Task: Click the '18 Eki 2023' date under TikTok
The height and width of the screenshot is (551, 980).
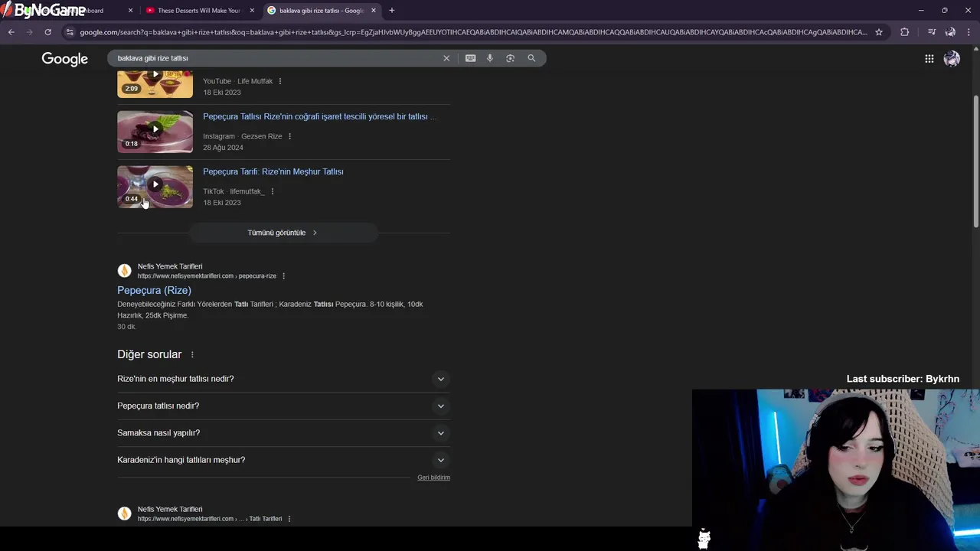Action: pyautogui.click(x=222, y=203)
